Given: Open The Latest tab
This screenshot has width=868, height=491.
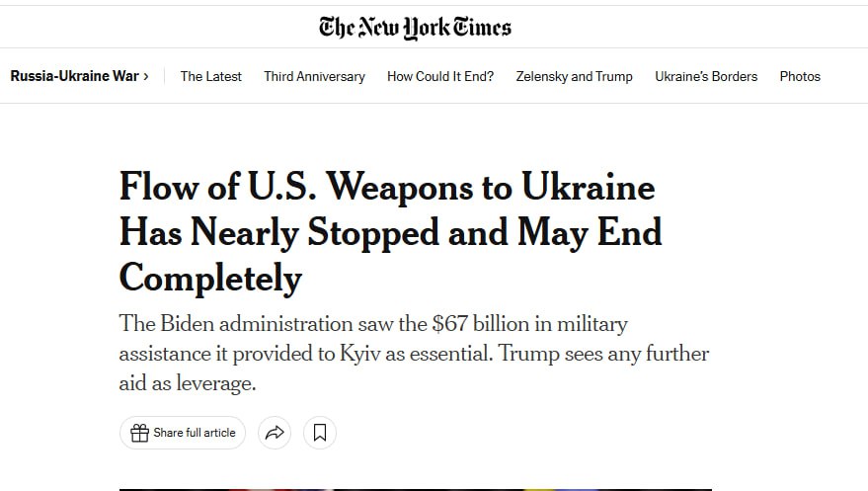Looking at the screenshot, I should tap(210, 76).
